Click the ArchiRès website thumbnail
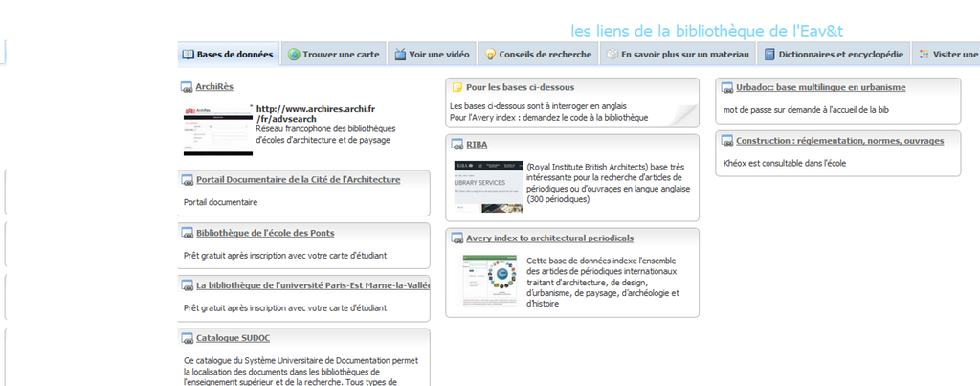The height and width of the screenshot is (386, 980). pos(218,130)
